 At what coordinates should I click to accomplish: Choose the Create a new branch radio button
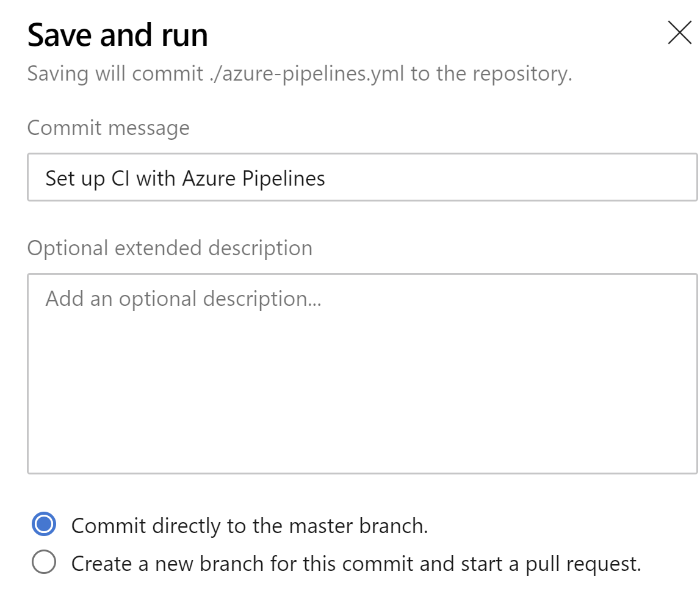coord(44,562)
